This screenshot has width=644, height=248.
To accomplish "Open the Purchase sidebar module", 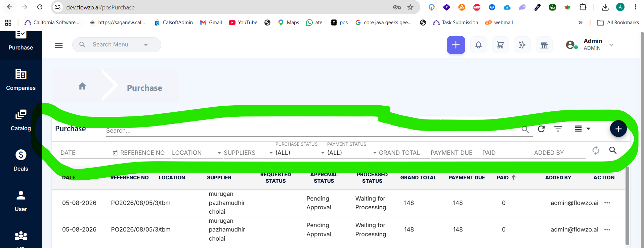I will (x=21, y=41).
